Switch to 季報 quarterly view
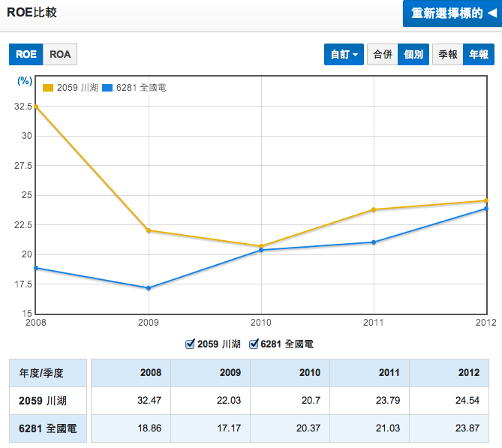This screenshot has width=502, height=448. coord(448,54)
